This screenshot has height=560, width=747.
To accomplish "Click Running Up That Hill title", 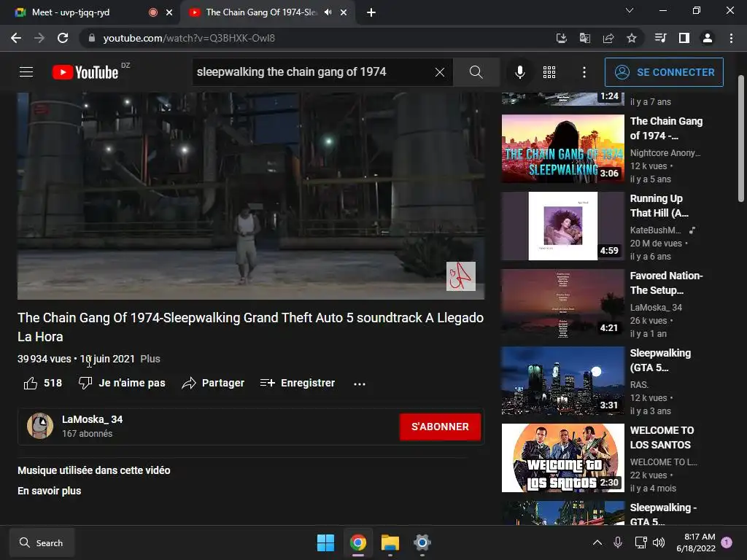I will click(659, 205).
